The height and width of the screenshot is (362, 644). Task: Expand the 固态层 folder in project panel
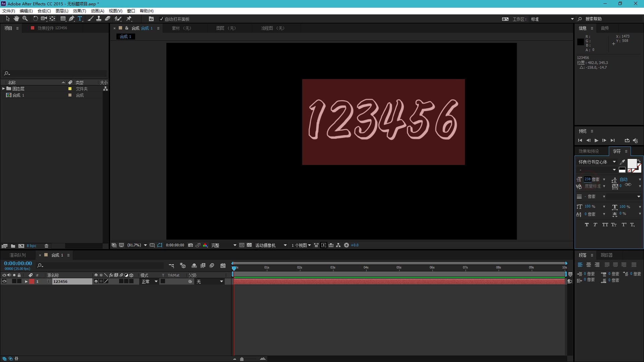pyautogui.click(x=4, y=89)
